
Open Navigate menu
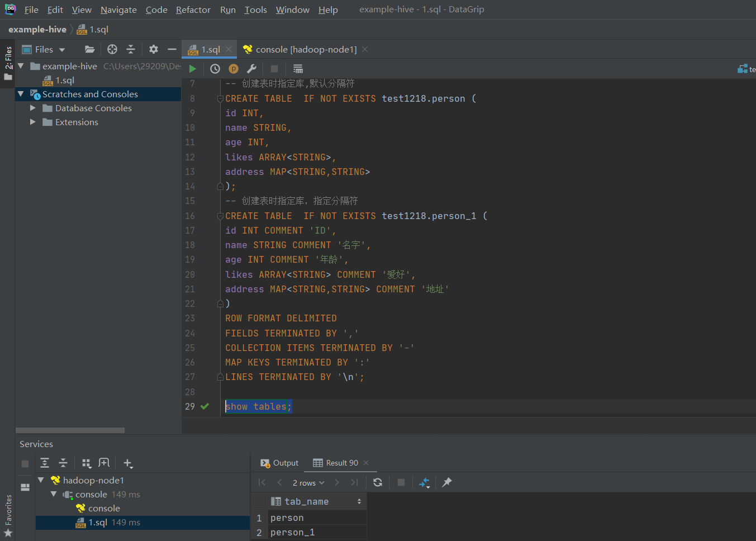tap(118, 10)
